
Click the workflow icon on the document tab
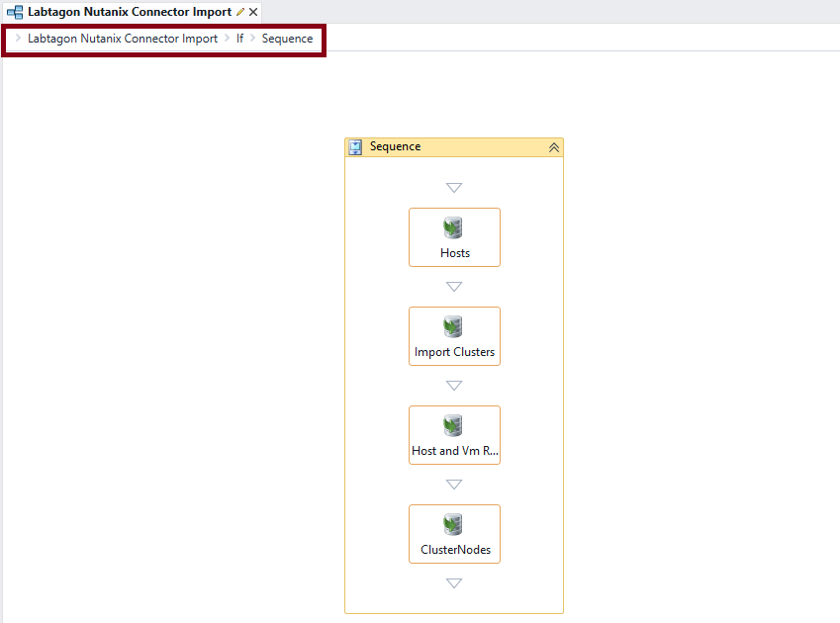click(x=15, y=12)
